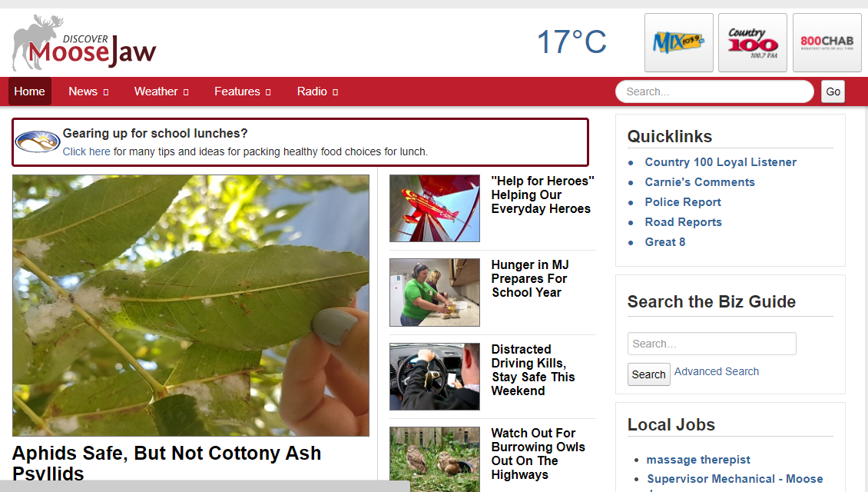Read Watch Out For Burrowing Owls article
The image size is (868, 492).
[x=538, y=454]
